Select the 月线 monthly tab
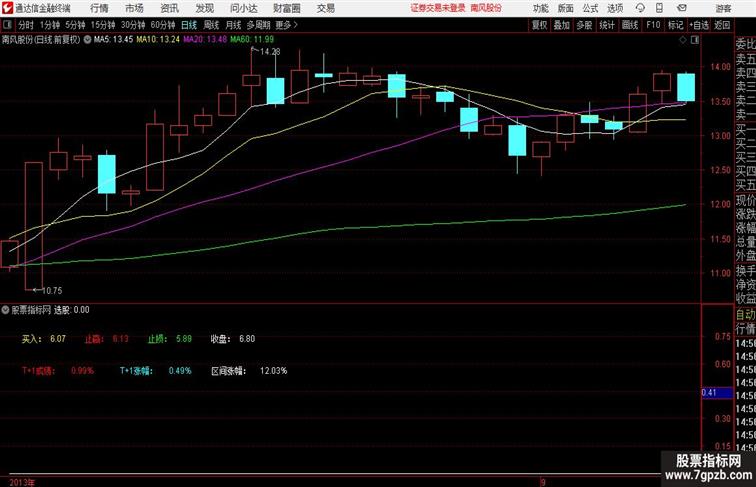This screenshot has height=487, width=756. click(x=233, y=25)
